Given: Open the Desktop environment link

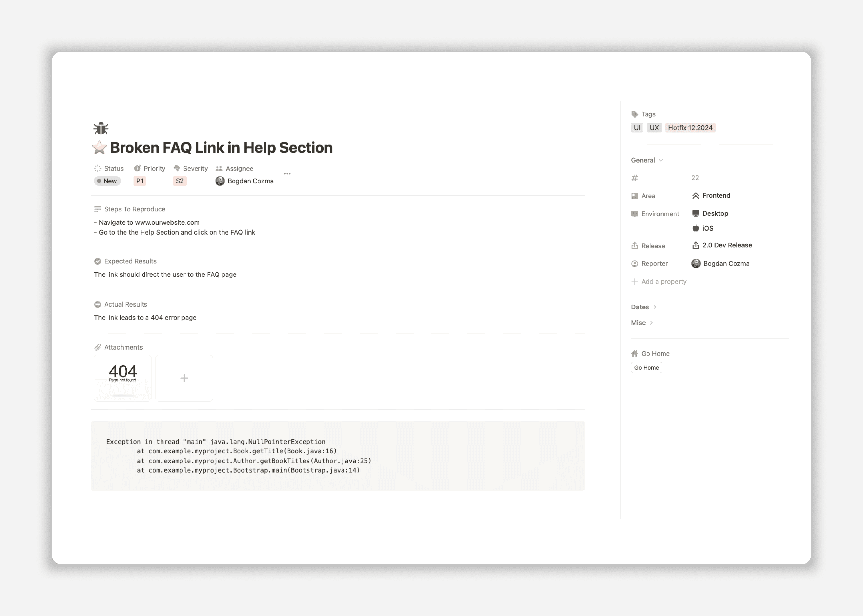Looking at the screenshot, I should pyautogui.click(x=715, y=214).
